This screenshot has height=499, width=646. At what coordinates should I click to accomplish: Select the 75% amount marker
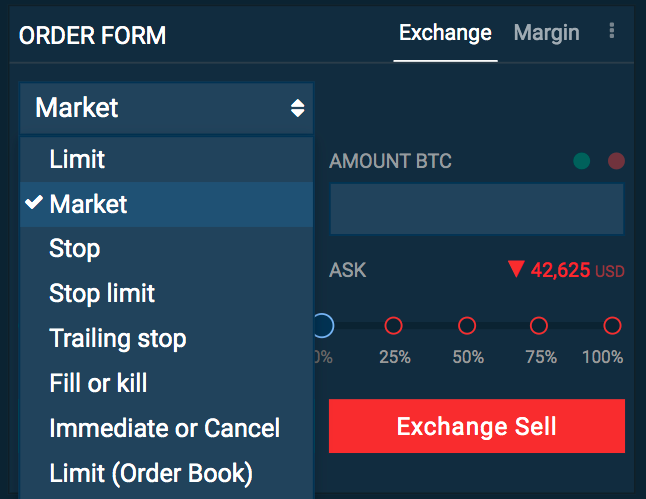click(539, 326)
